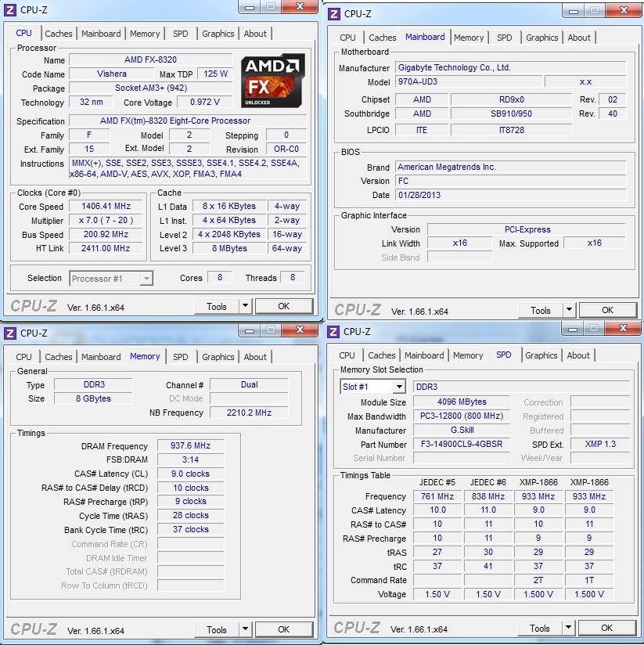Click the CPU-Z title icon in the CPU window
The image size is (644, 645).
click(10, 10)
